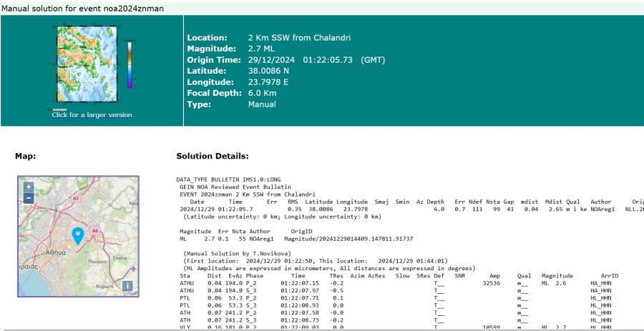The width and height of the screenshot is (644, 331).
Task: Click the 'Solution Details:' heading
Action: tap(212, 156)
